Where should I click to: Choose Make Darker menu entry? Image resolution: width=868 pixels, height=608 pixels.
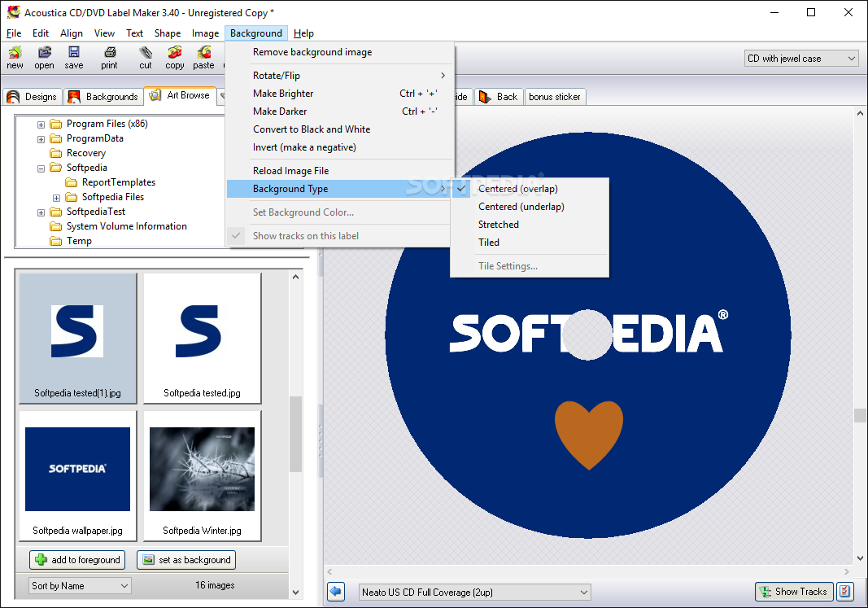tap(340, 112)
